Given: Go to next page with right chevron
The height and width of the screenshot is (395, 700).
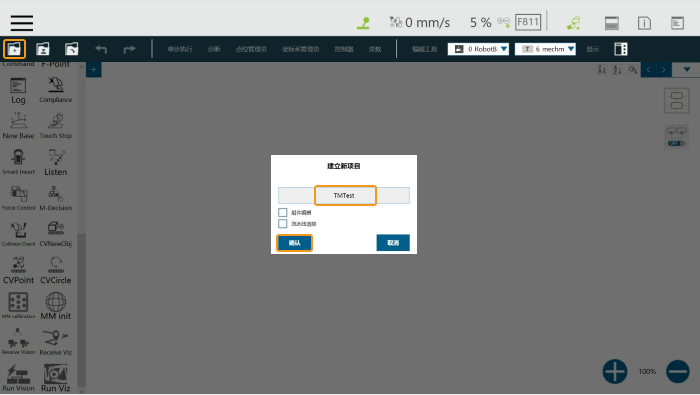Looking at the screenshot, I should 664,70.
